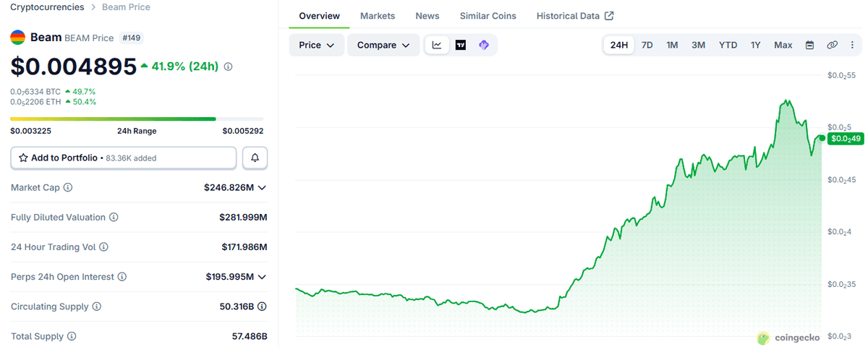Switch to the Overview tab
This screenshot has width=868, height=347.
(319, 16)
